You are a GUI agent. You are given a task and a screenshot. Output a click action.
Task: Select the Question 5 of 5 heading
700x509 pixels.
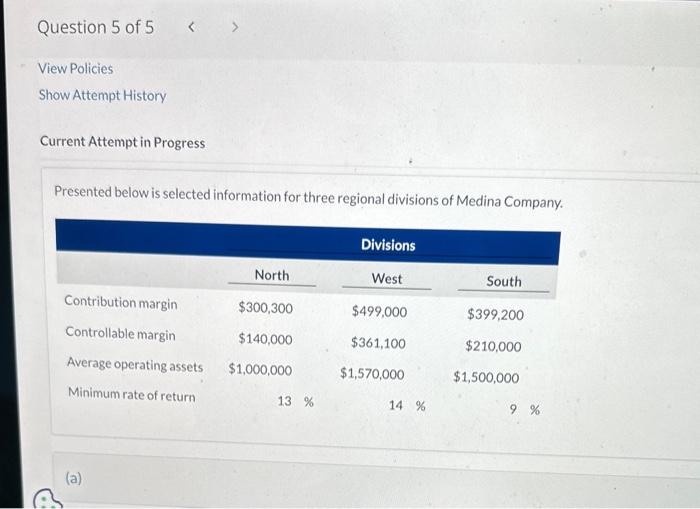click(x=96, y=27)
